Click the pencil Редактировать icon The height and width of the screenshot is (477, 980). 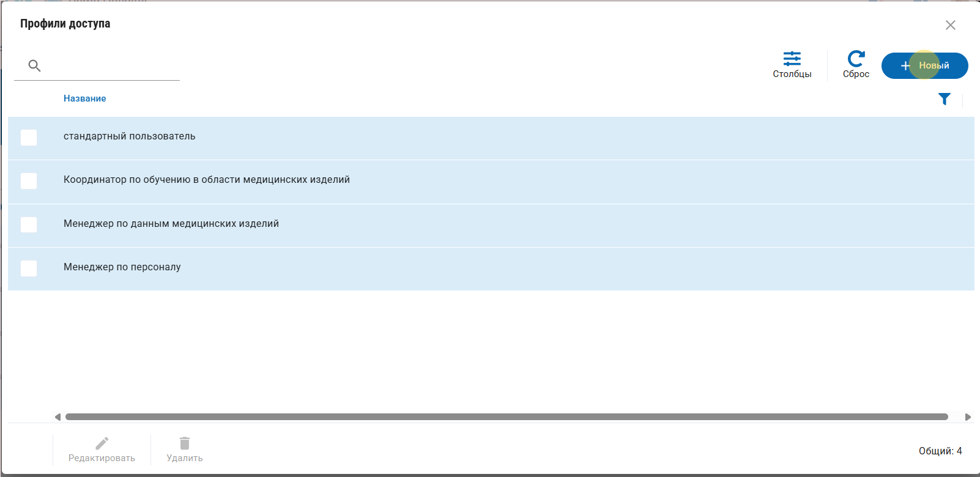[102, 443]
